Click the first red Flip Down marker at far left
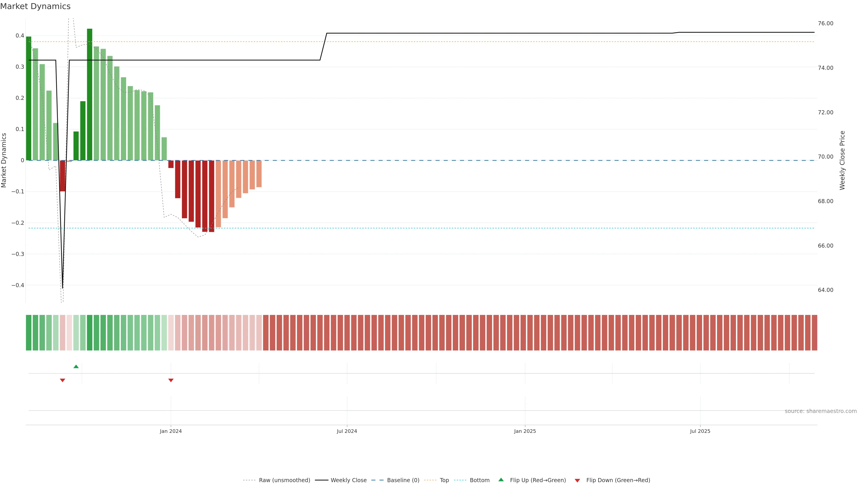Viewport: 868px width, 488px height. click(x=62, y=380)
